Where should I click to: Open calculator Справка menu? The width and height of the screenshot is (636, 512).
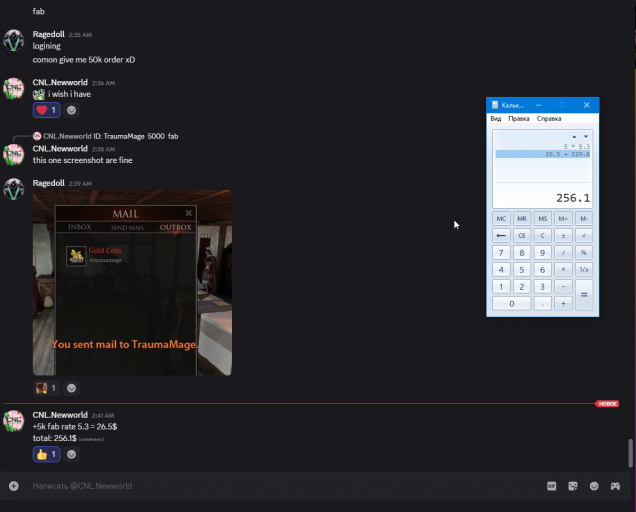549,118
